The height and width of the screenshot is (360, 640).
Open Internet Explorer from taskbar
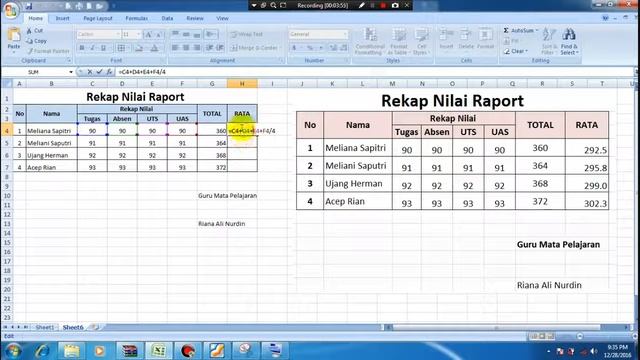(42, 351)
